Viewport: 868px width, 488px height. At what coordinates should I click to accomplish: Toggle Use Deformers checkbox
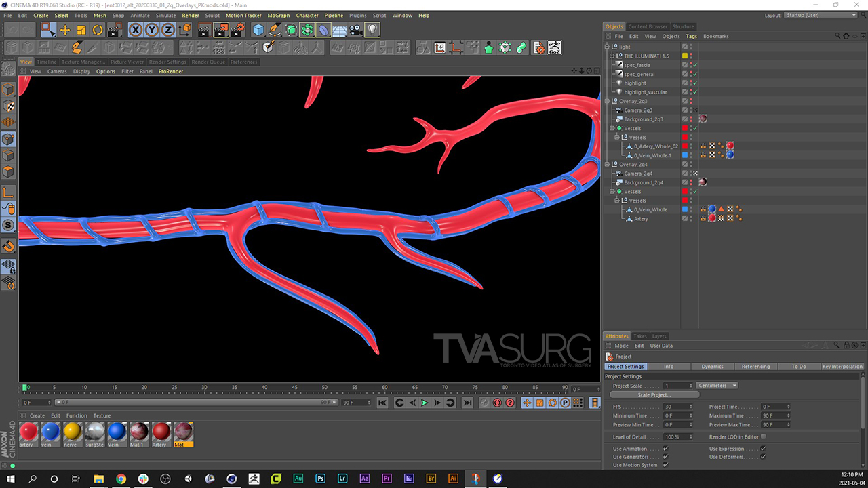click(x=764, y=457)
